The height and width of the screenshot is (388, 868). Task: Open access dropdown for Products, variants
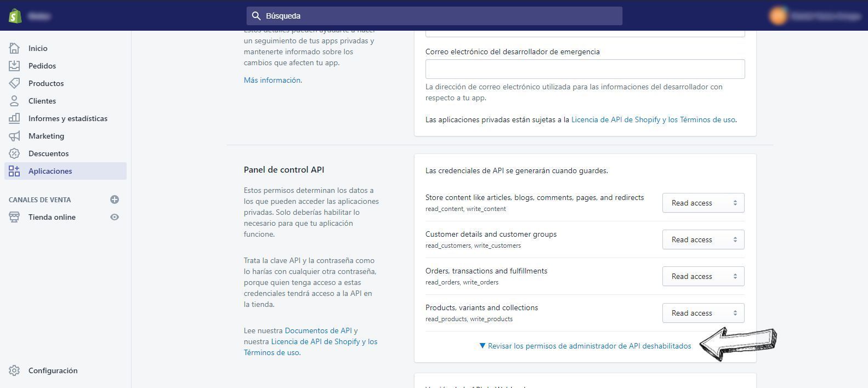point(703,313)
